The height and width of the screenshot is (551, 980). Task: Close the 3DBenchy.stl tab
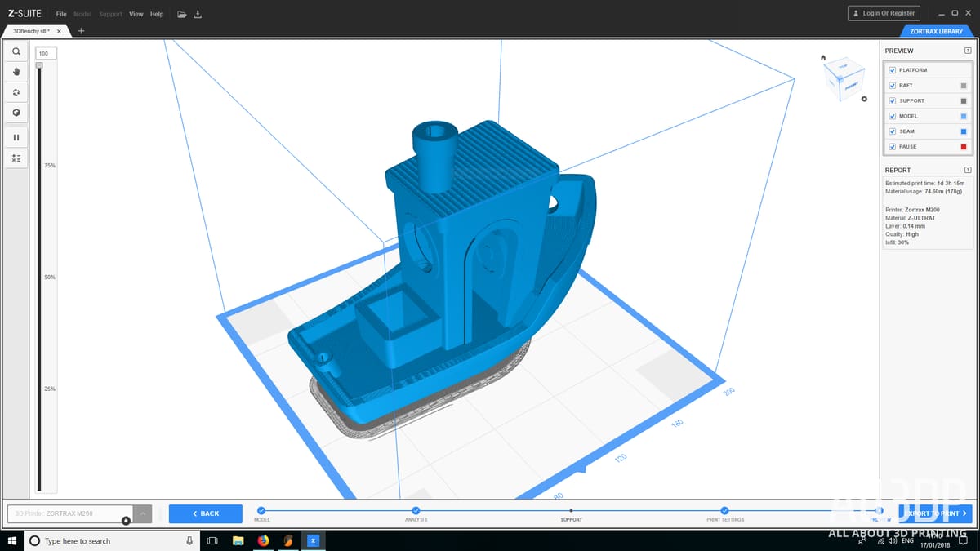(59, 31)
